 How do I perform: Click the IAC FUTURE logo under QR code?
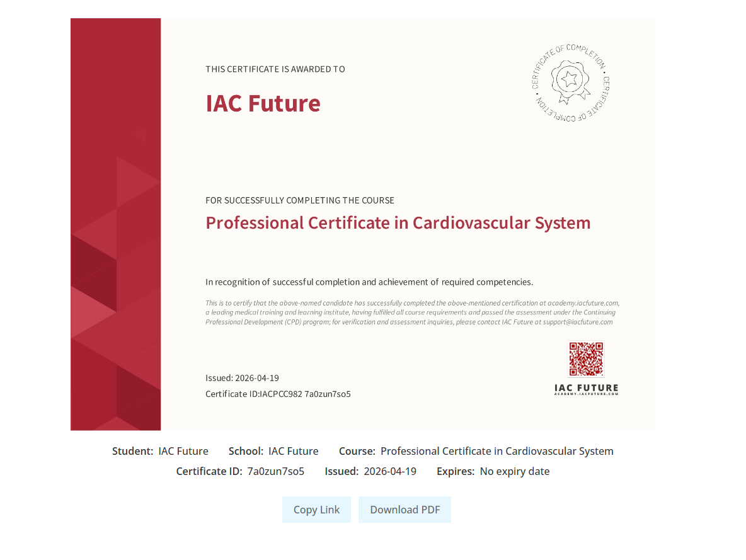click(x=586, y=389)
